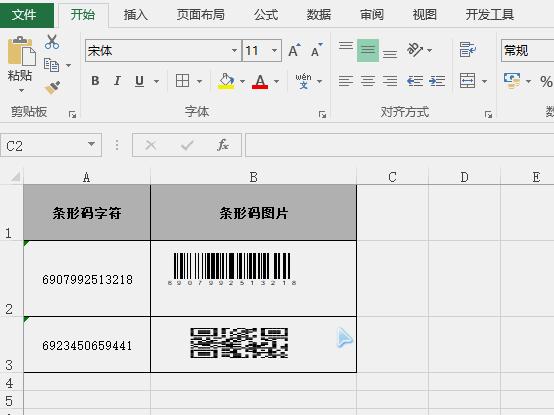Click accounting number format icon
554x415 pixels.
click(x=512, y=81)
